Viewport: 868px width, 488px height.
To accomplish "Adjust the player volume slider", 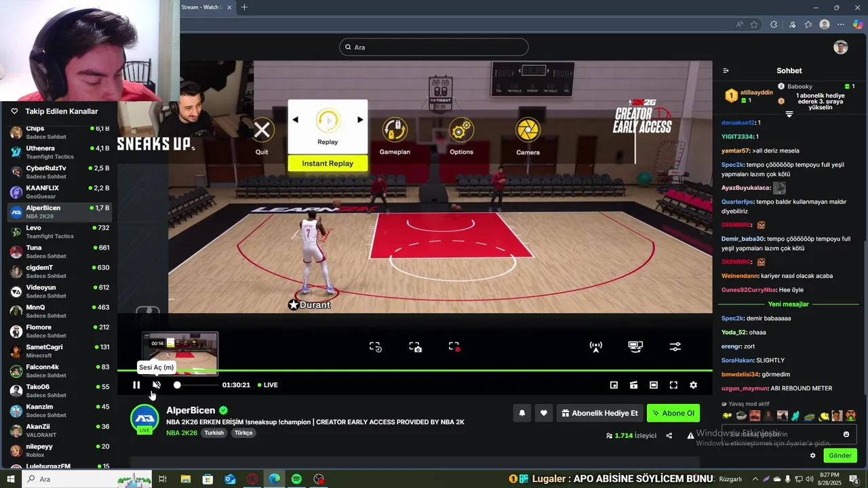I will click(197, 385).
